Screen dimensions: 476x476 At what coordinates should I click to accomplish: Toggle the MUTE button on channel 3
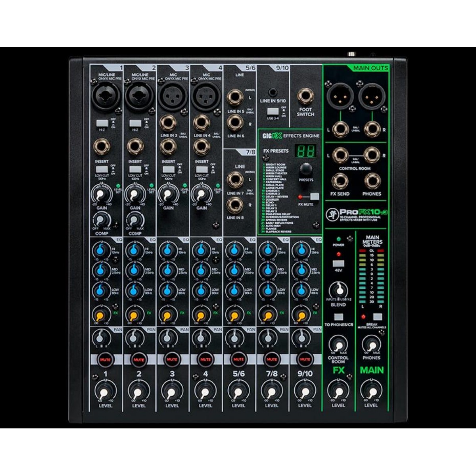pos(172,359)
